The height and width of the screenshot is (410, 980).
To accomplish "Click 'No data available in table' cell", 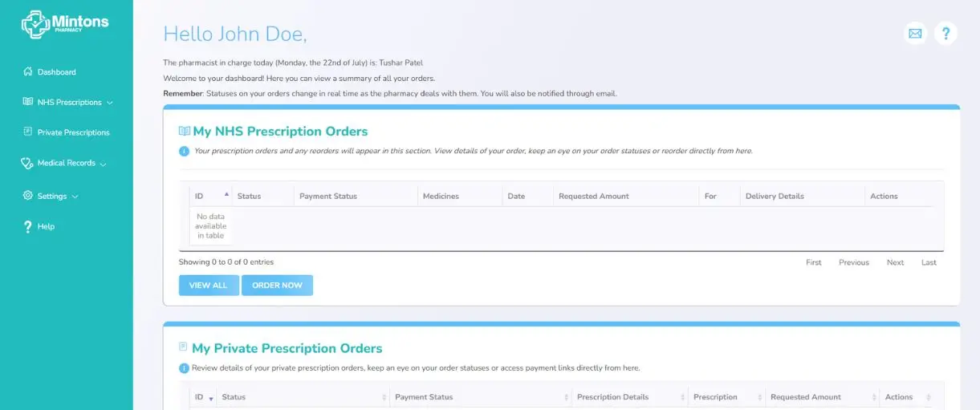I will pyautogui.click(x=210, y=226).
